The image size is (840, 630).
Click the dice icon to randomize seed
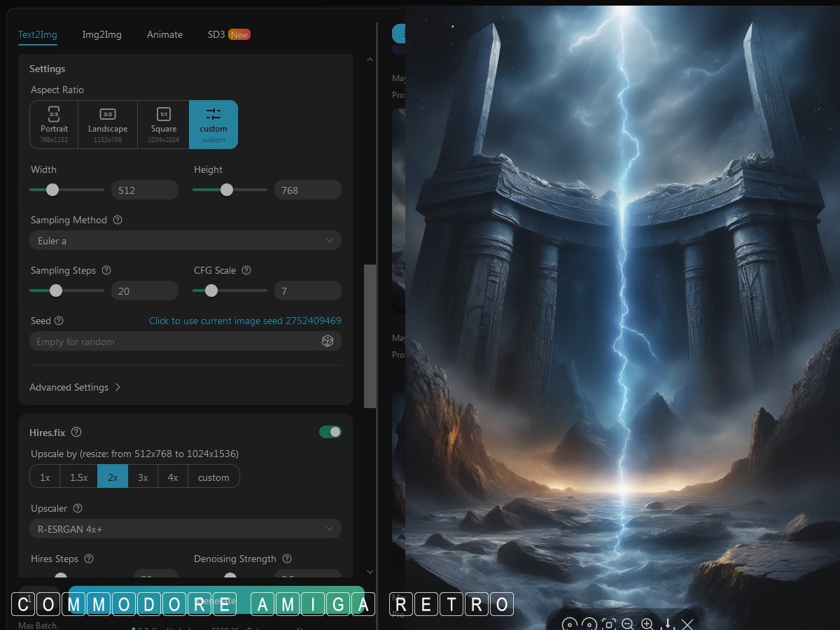tap(327, 341)
